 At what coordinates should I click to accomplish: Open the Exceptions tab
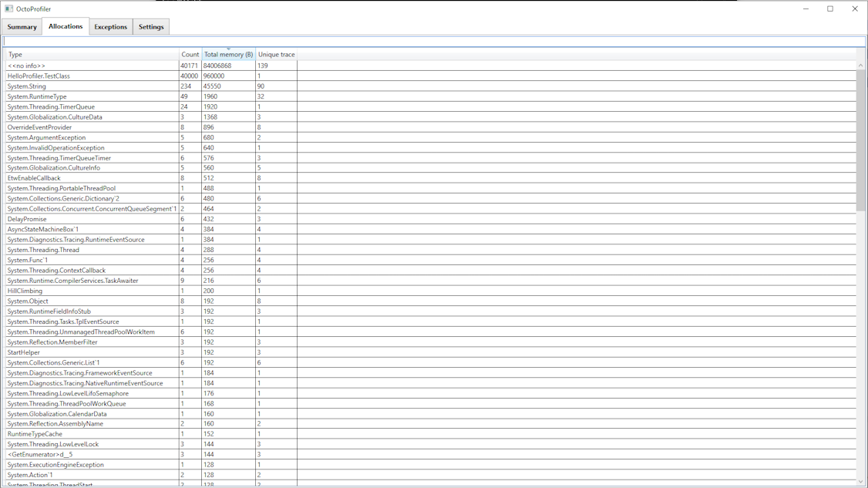tap(111, 26)
